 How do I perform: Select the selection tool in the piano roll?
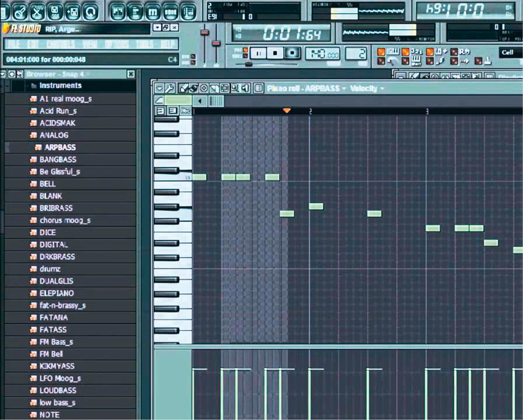click(x=225, y=88)
